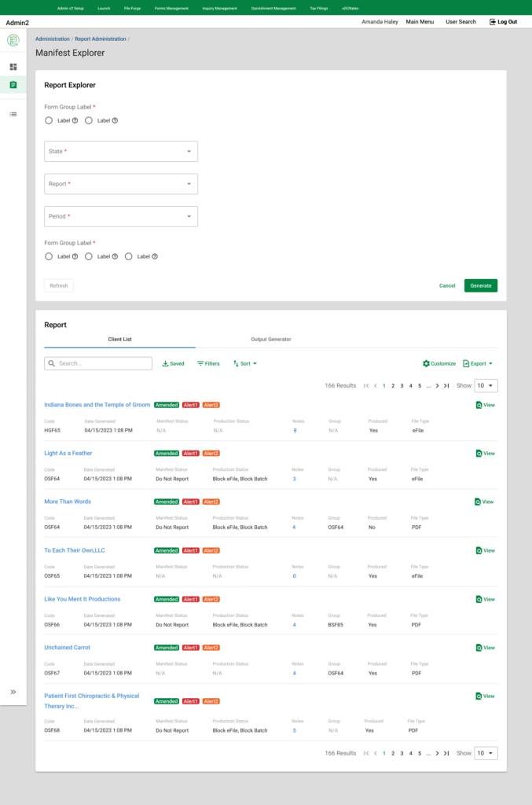This screenshot has height=805, width=532.
Task: Jump to last page in top pagination
Action: [446, 386]
